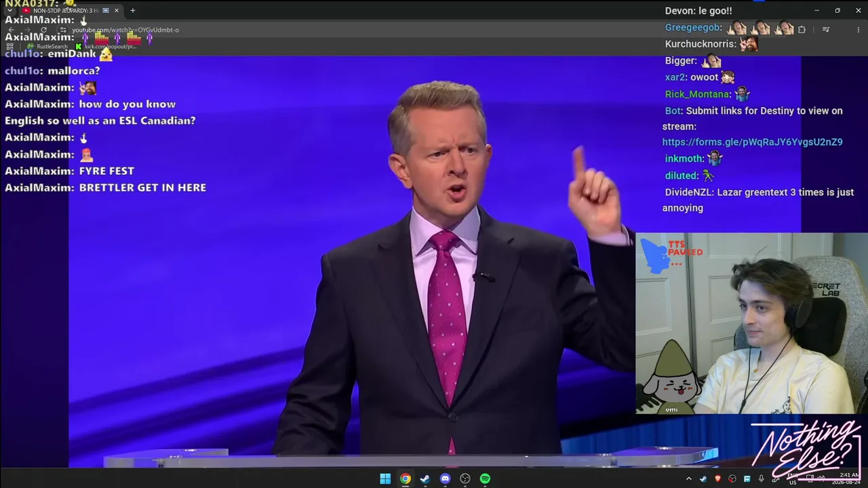The width and height of the screenshot is (868, 488).
Task: Click the ENG US language indicator
Action: click(x=793, y=479)
